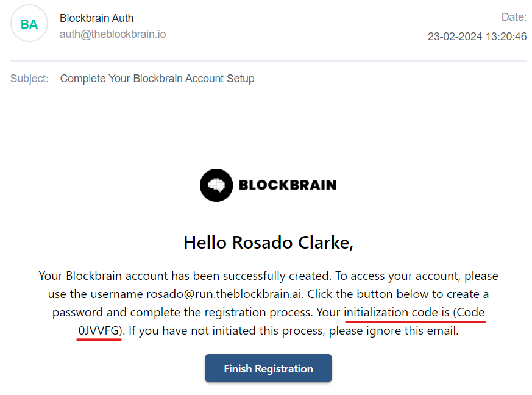This screenshot has height=395, width=532.
Task: Click the Hello Rosado Clarke heading
Action: point(268,243)
